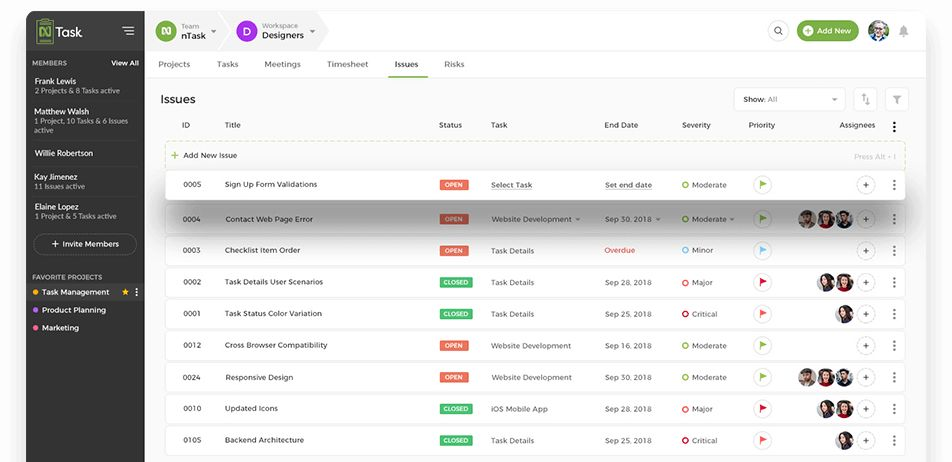Click View All members link
The width and height of the screenshot is (952, 462).
click(125, 63)
